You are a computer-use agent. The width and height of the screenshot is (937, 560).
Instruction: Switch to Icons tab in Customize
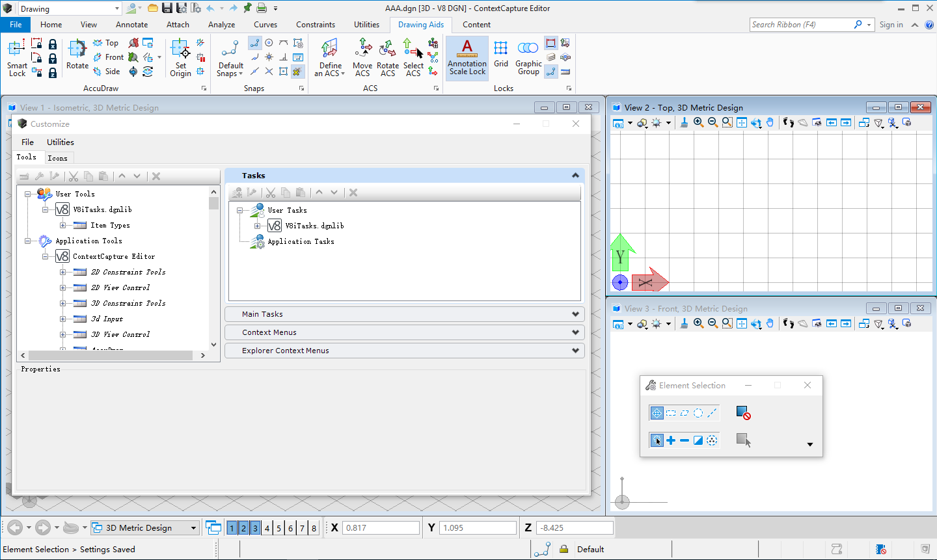[58, 158]
